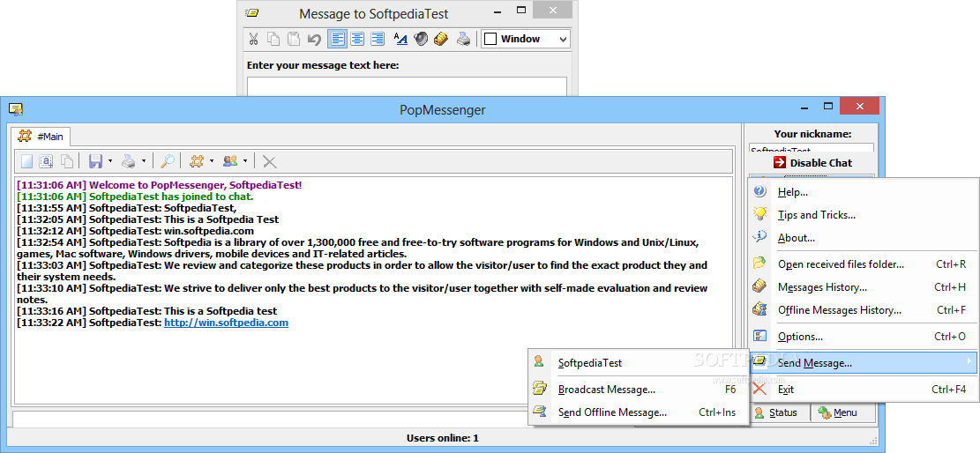The height and width of the screenshot is (453, 980).
Task: Click the Disable Chat button
Action: tap(812, 162)
